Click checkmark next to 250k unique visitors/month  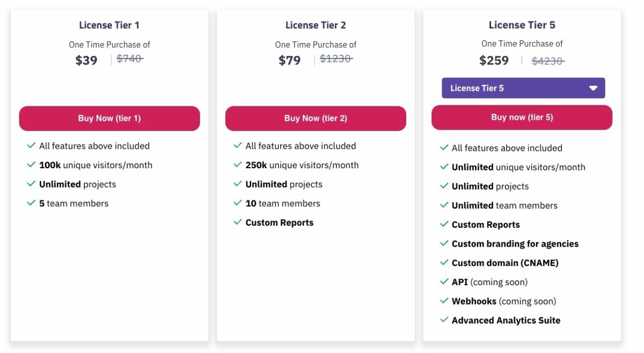tap(238, 165)
